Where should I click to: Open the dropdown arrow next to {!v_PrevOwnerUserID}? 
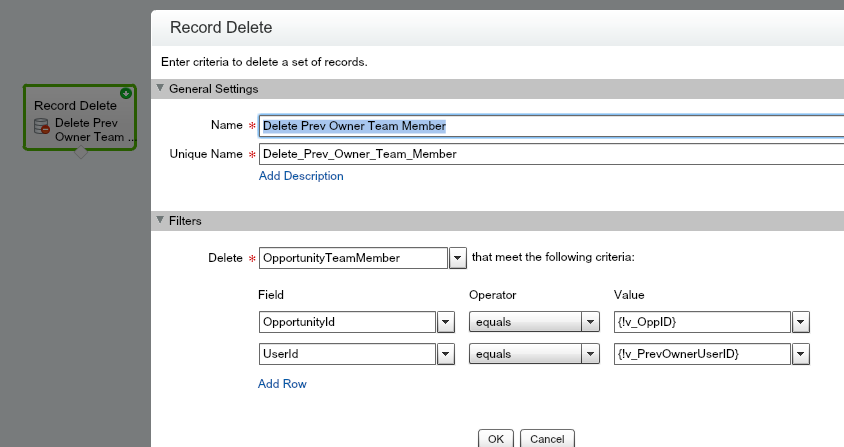[800, 354]
